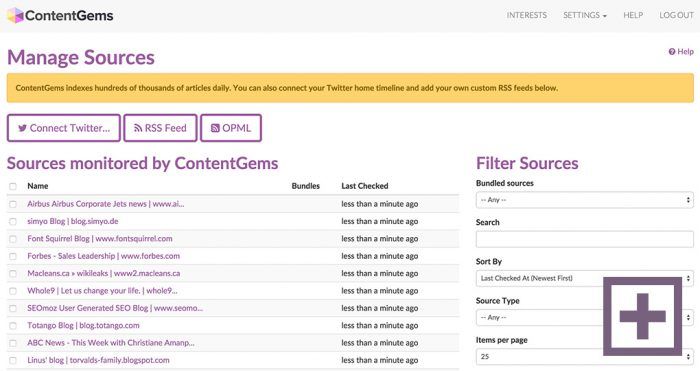Open the INTERESTS menu item
700x371 pixels.
click(526, 15)
